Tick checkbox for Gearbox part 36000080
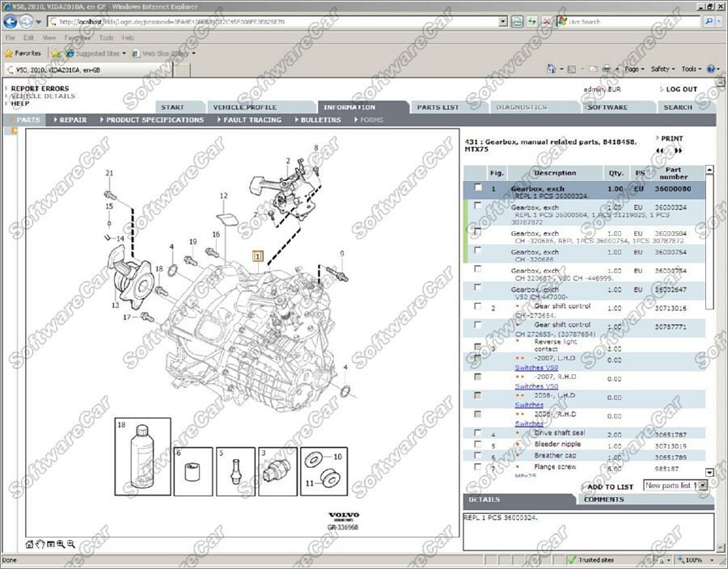Image resolution: width=728 pixels, height=569 pixels. click(x=477, y=188)
